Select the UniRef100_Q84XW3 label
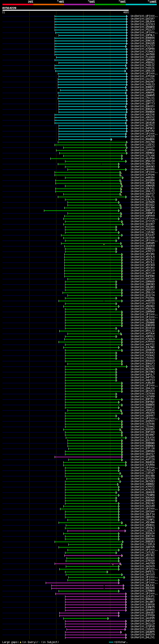The width and height of the screenshot is (159, 644). coord(143,167)
